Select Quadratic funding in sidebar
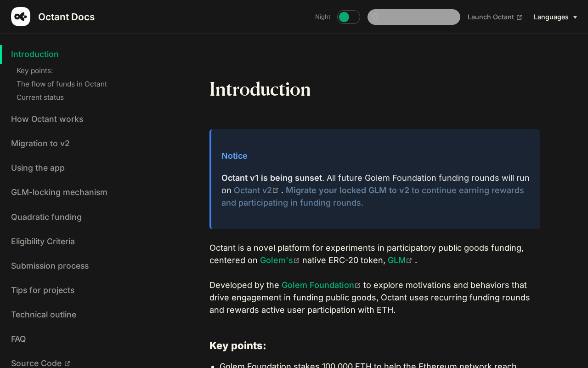Viewport: 588px width, 368px height. [46, 217]
